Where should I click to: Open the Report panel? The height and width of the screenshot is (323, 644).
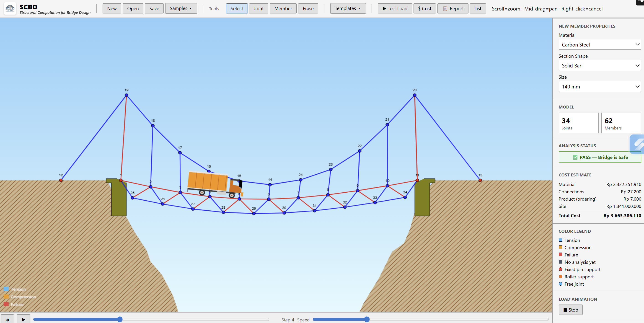(453, 8)
